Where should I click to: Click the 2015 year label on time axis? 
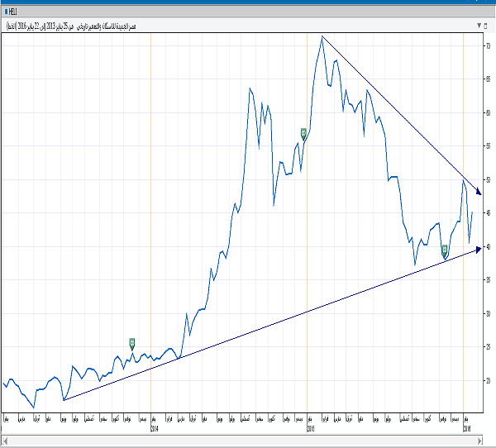(310, 427)
